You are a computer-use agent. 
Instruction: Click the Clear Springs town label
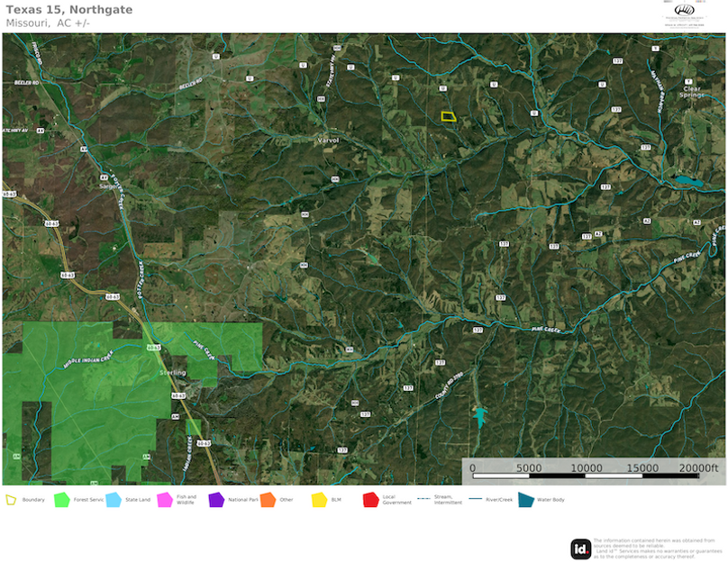(x=692, y=92)
